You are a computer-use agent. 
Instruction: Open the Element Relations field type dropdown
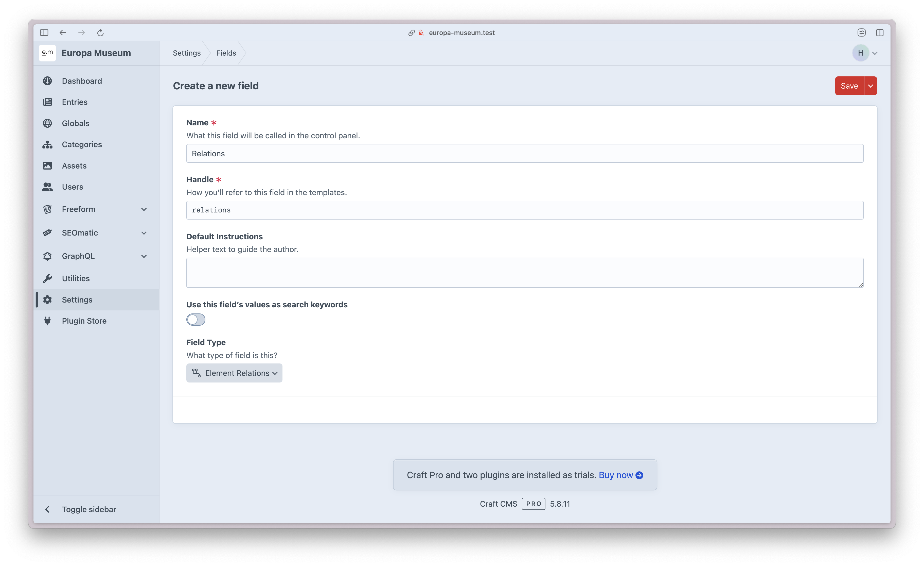pyautogui.click(x=234, y=373)
